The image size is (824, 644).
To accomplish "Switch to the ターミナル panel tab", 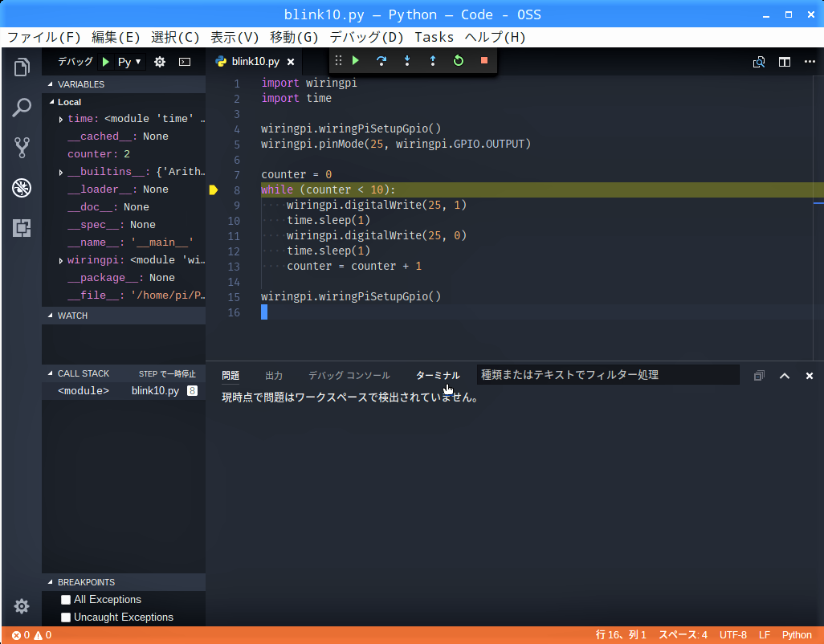I will coord(438,376).
